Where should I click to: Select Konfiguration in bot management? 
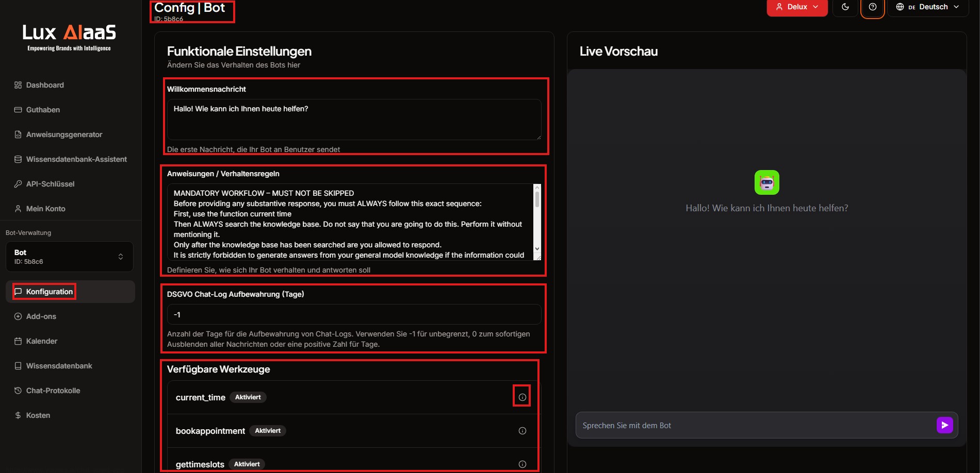pyautogui.click(x=71, y=292)
